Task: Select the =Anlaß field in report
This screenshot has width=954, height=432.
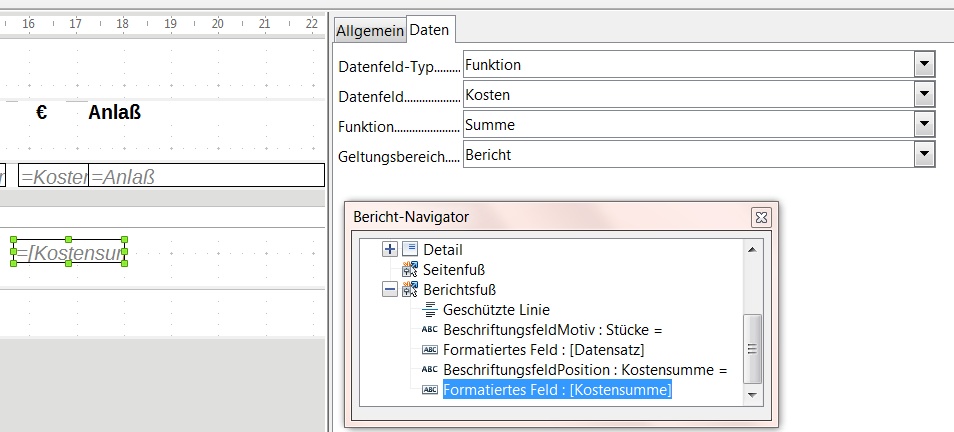Action: 206,176
